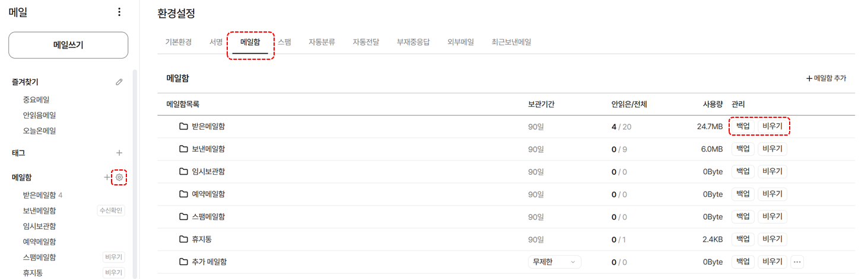Click + 메일함 추가 link

(x=826, y=78)
